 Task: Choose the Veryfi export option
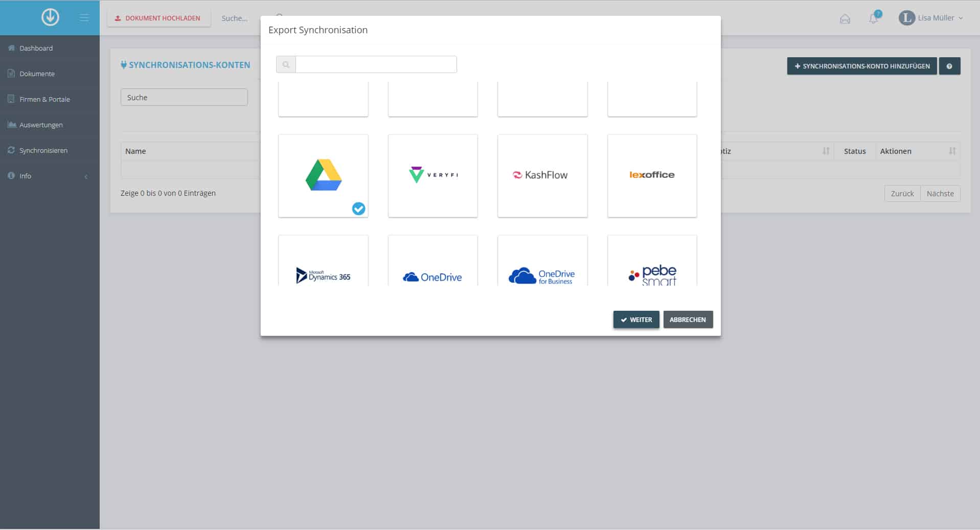433,176
